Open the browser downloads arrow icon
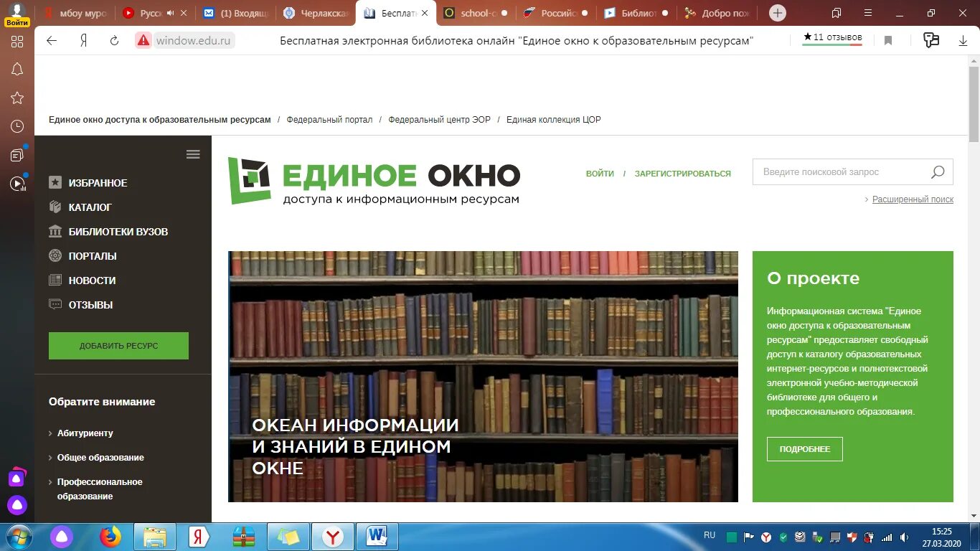 coord(963,41)
